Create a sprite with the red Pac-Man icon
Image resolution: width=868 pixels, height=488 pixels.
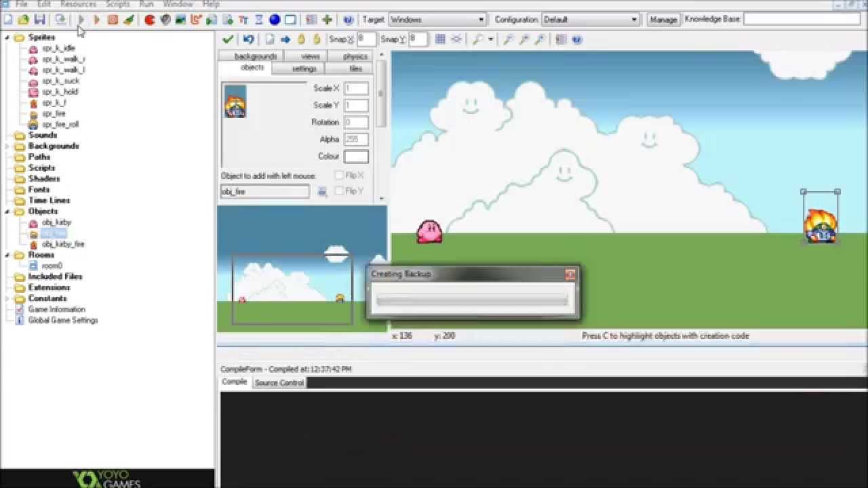point(149,20)
